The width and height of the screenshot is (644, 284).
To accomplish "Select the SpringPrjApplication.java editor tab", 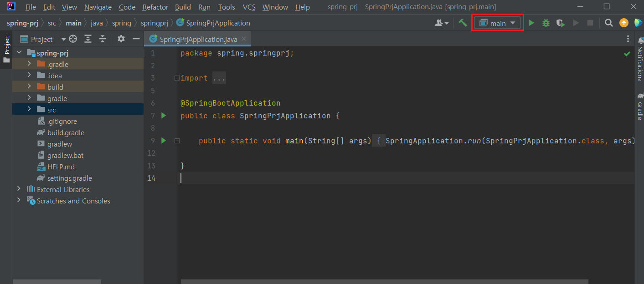I will [198, 39].
